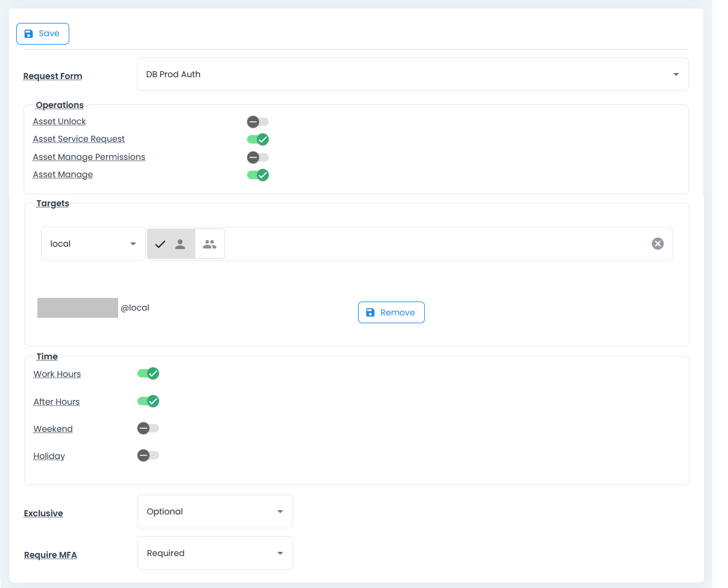Turn on Asset Manage Permissions toggle
The width and height of the screenshot is (728, 588).
click(x=257, y=157)
